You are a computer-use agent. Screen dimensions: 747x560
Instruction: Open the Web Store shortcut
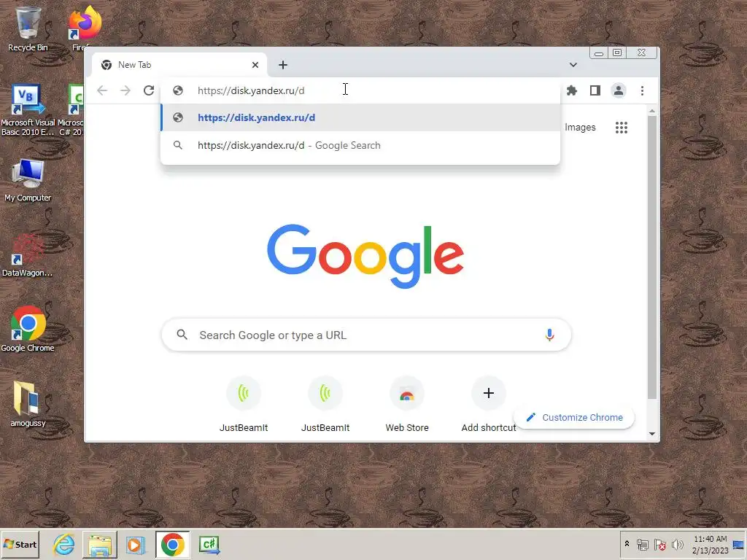point(407,404)
